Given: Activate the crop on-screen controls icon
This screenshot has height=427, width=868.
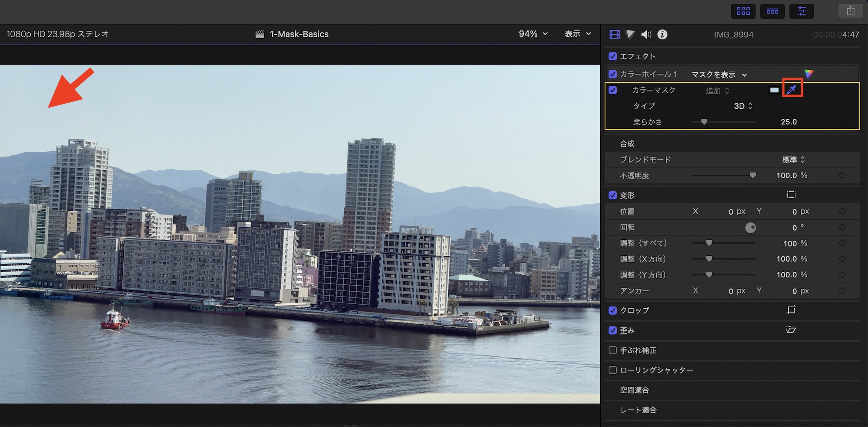Looking at the screenshot, I should tap(791, 310).
